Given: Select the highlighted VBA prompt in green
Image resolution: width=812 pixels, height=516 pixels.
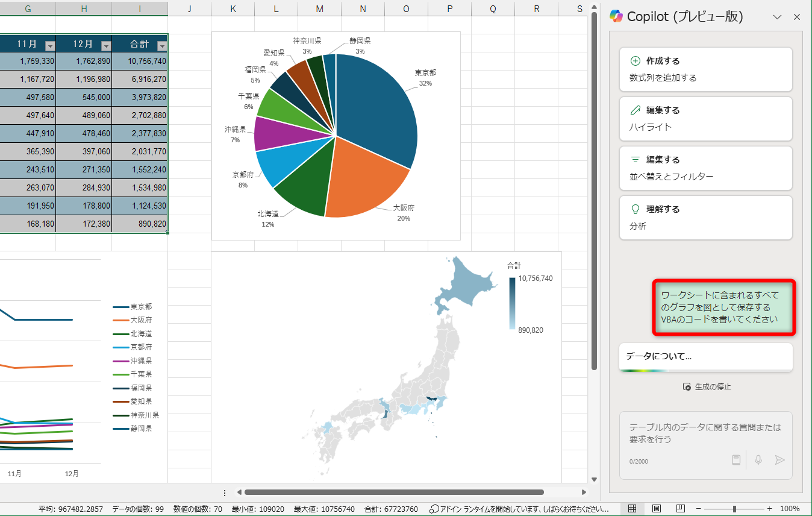Looking at the screenshot, I should point(723,309).
